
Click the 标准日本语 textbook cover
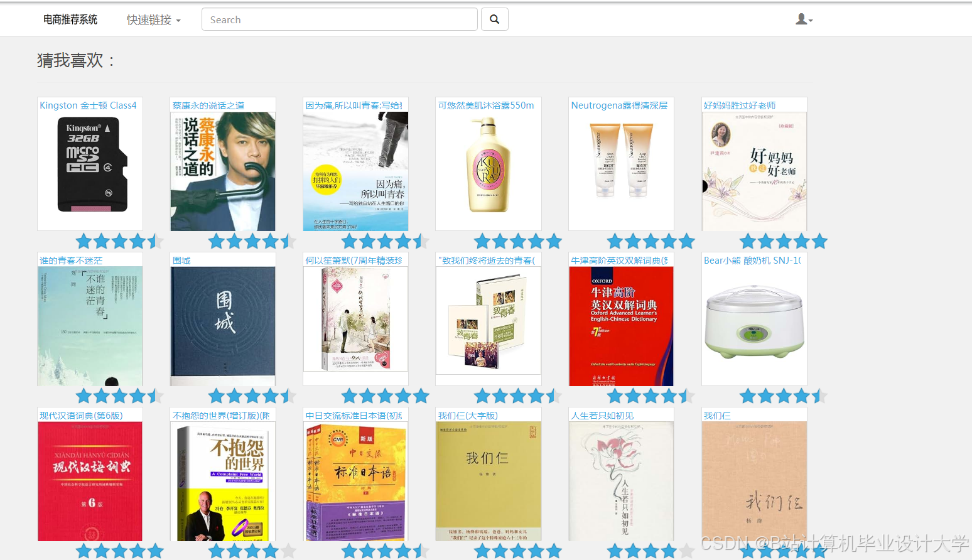click(356, 481)
